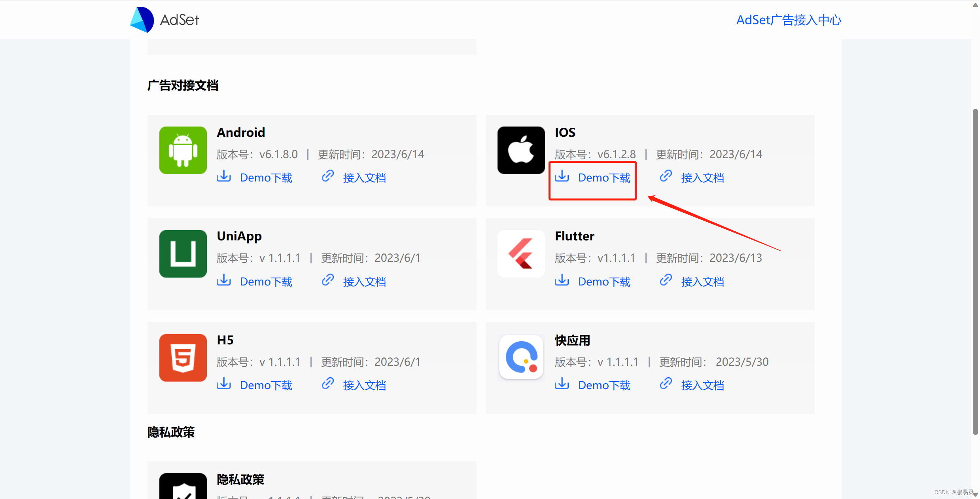The image size is (980, 499).
Task: Click the 广告对接文档 heading
Action: (x=183, y=85)
